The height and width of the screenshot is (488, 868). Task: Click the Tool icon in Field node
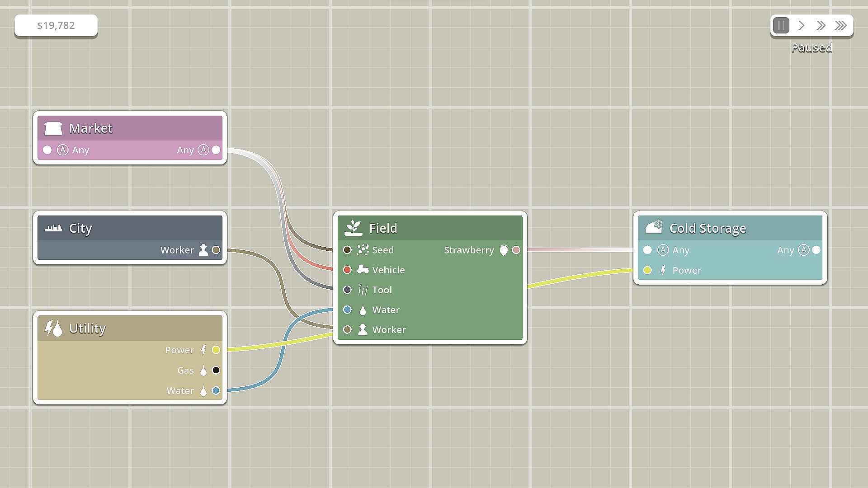click(363, 290)
